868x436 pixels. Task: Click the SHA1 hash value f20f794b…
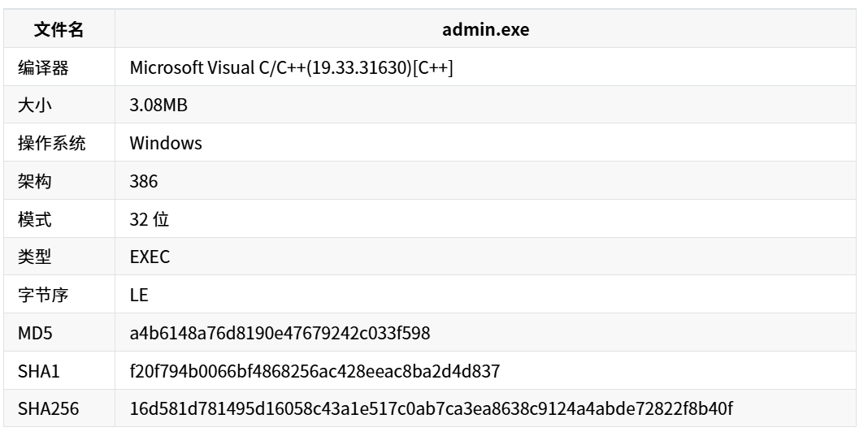pyautogui.click(x=315, y=371)
